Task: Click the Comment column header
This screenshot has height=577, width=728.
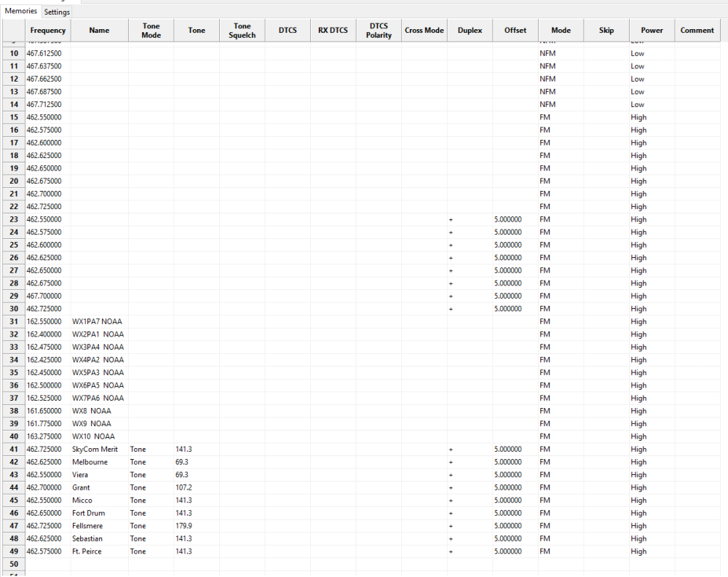Action: click(697, 31)
